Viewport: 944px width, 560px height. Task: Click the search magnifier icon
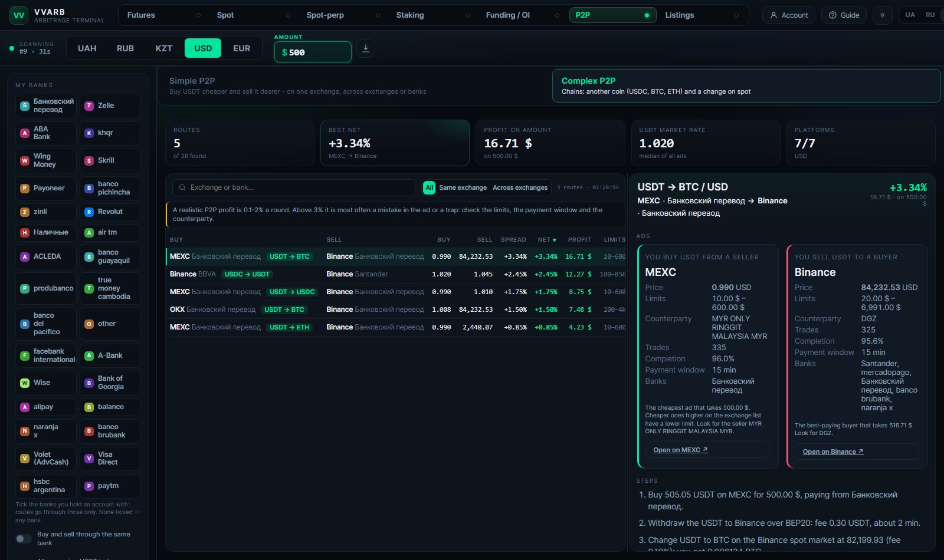182,187
